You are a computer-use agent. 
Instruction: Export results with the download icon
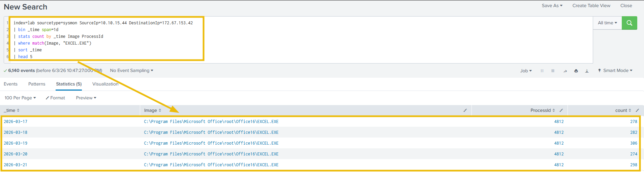(x=587, y=71)
